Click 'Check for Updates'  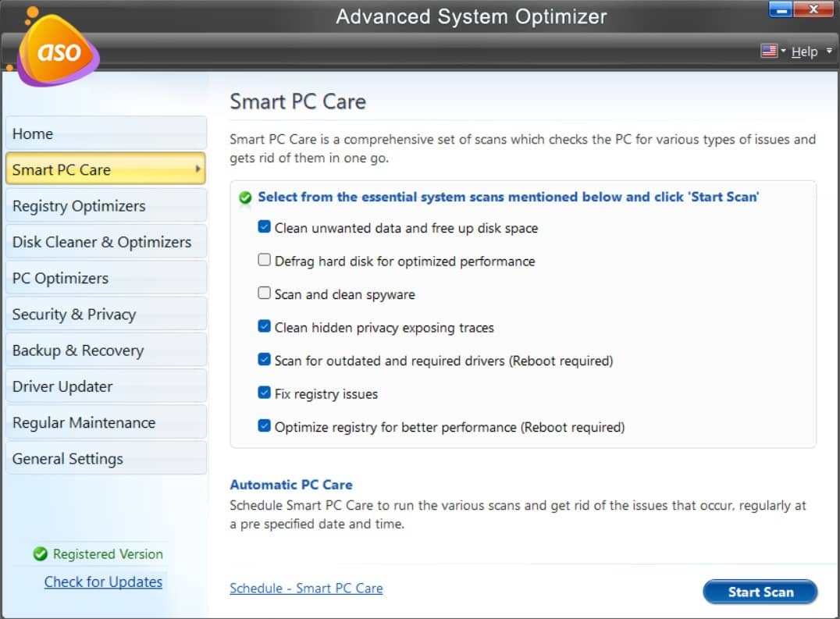(x=104, y=582)
